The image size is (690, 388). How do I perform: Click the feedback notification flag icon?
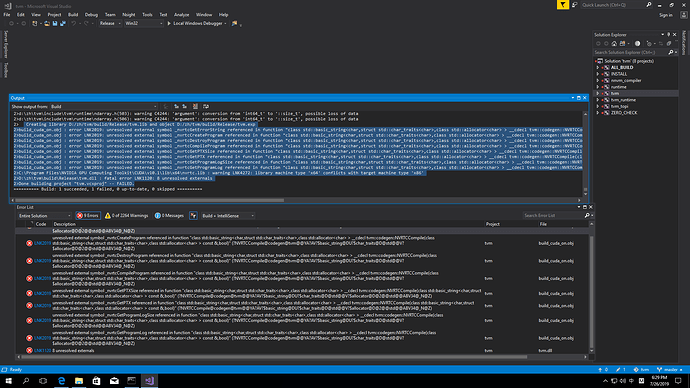[562, 5]
